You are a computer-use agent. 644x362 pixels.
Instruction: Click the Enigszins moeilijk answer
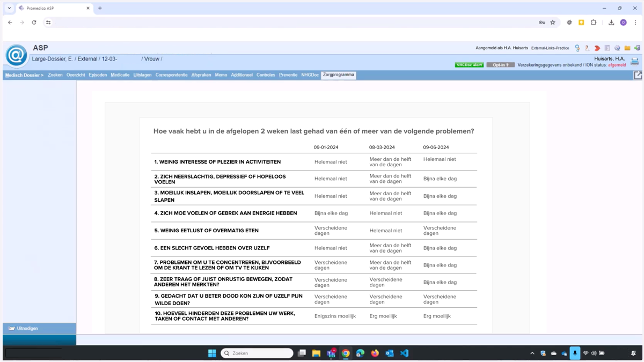point(335,316)
